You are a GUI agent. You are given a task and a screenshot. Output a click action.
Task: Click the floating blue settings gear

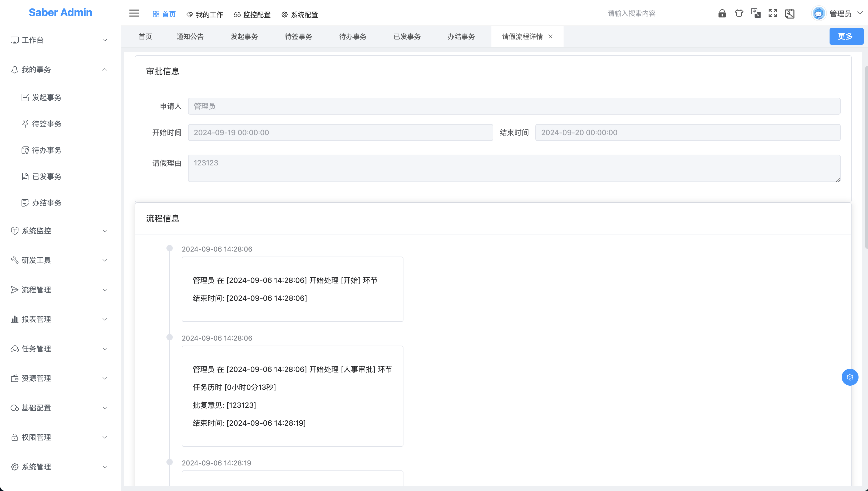click(850, 377)
